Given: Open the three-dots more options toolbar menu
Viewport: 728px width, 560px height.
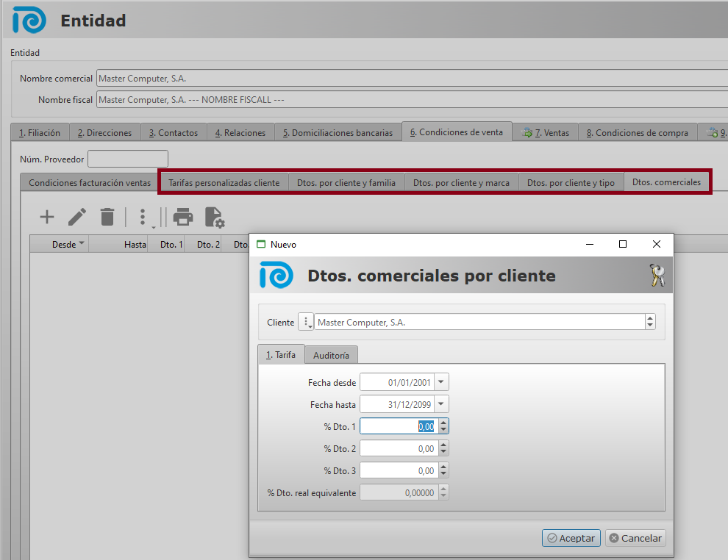Looking at the screenshot, I should tap(143, 218).
